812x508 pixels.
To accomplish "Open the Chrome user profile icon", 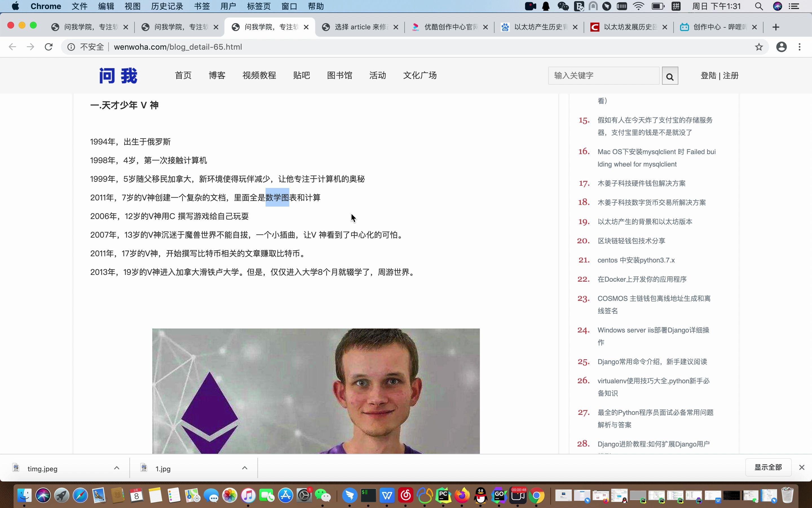I will (x=782, y=47).
